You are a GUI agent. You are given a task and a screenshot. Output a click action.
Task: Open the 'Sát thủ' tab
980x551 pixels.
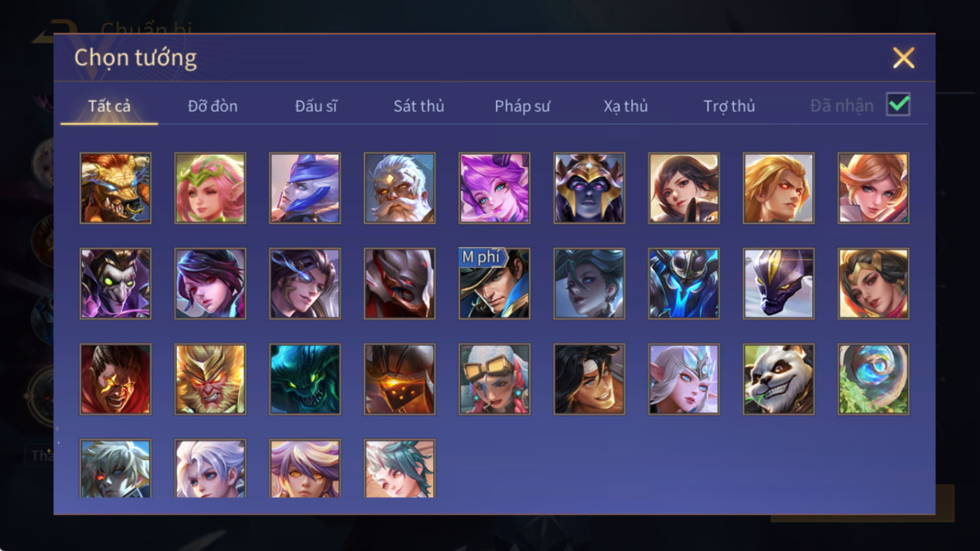coord(418,106)
